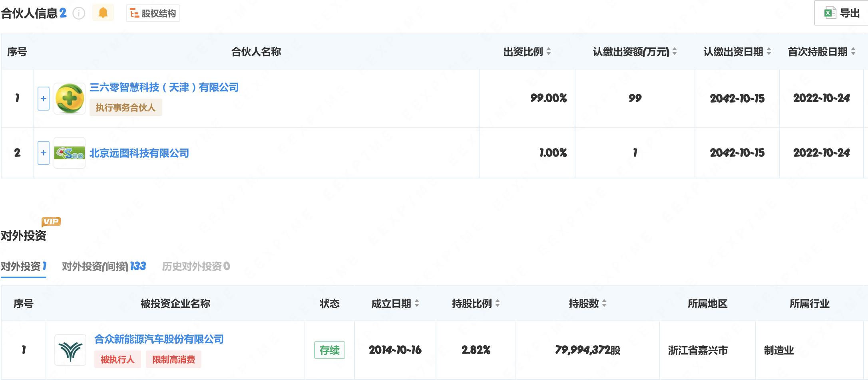The image size is (868, 380).
Task: Open 合众新能源汽车股份有限公司 link
Action: [x=159, y=339]
